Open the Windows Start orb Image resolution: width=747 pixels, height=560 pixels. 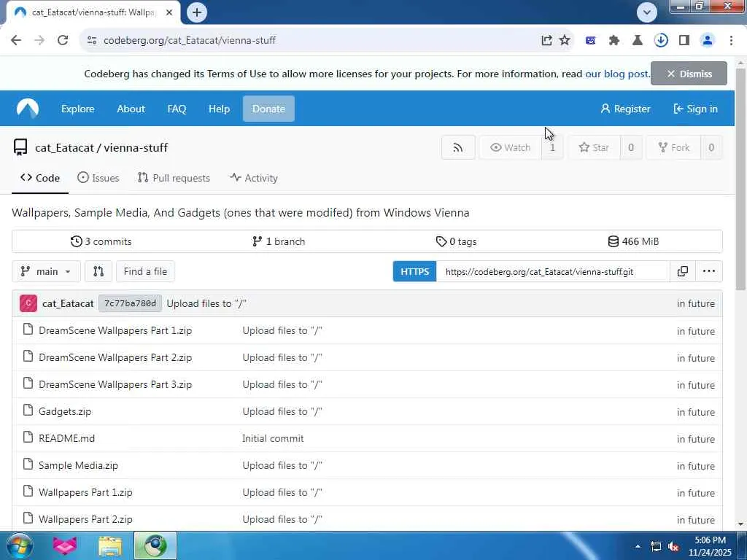point(18,545)
